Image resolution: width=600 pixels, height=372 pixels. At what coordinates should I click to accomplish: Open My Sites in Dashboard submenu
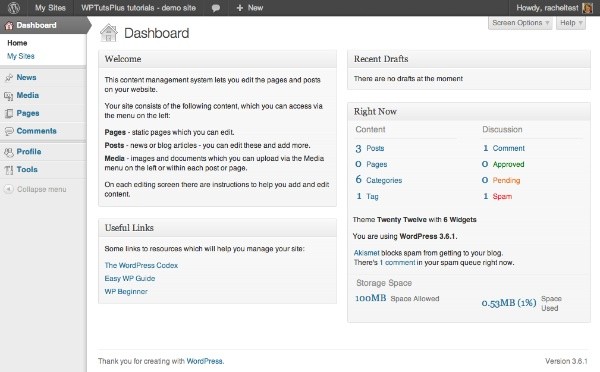pos(21,56)
